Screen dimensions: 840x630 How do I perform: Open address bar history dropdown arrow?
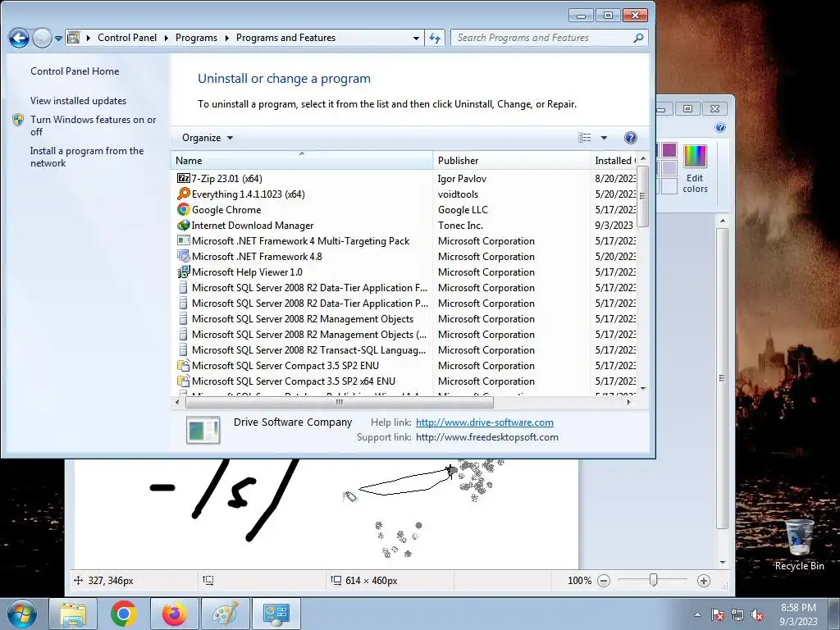[416, 38]
